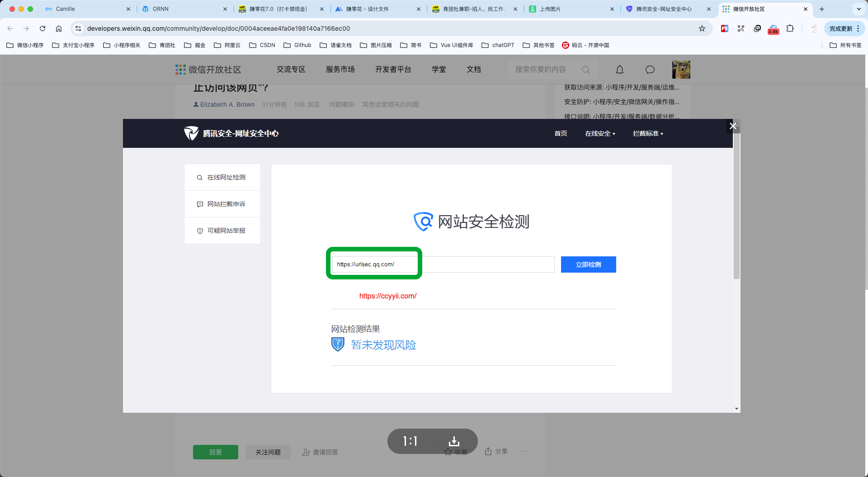Open the red FE extension icon
This screenshot has height=477, width=868.
coord(725,28)
